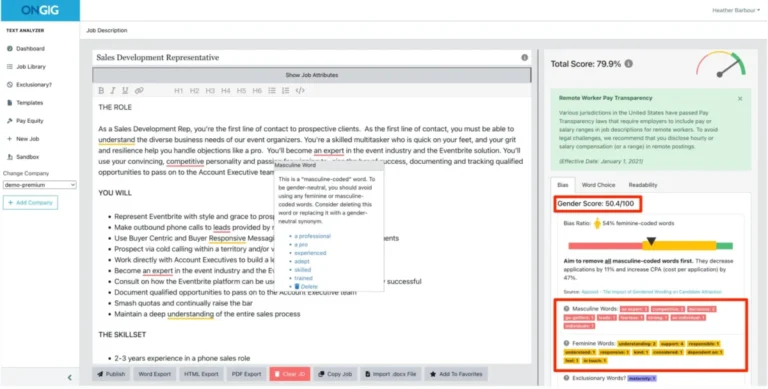Toggle bold formatting in editor toolbar
The height and width of the screenshot is (389, 768).
click(101, 91)
